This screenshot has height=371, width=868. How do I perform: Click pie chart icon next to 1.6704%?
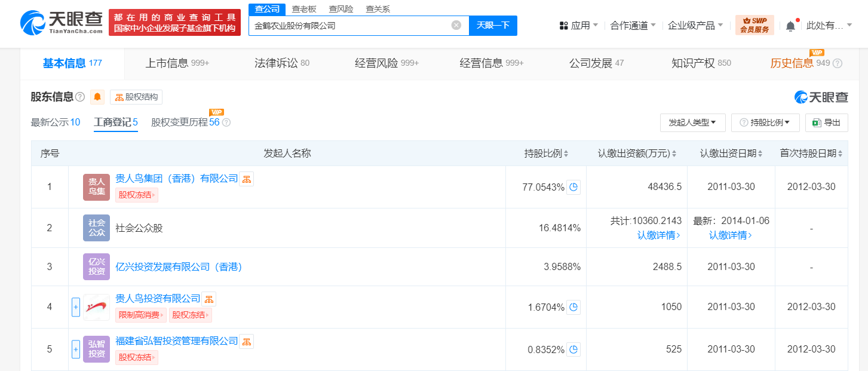tap(573, 307)
